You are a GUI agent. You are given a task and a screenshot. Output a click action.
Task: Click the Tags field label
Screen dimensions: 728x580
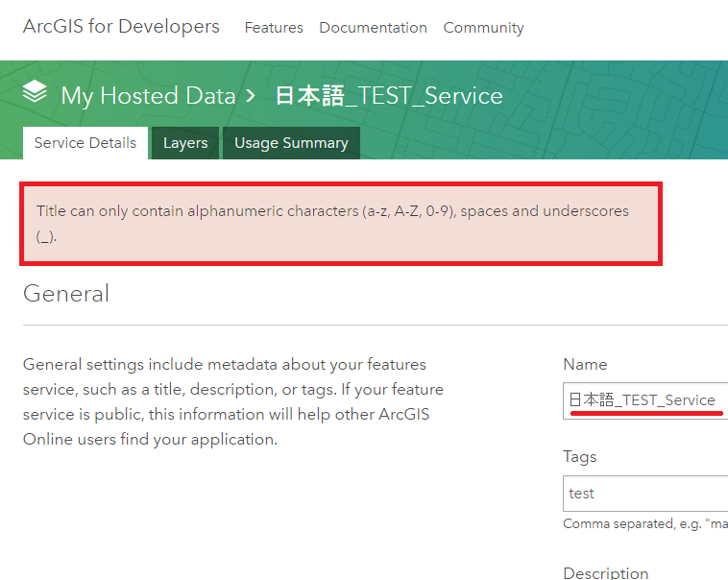[579, 456]
